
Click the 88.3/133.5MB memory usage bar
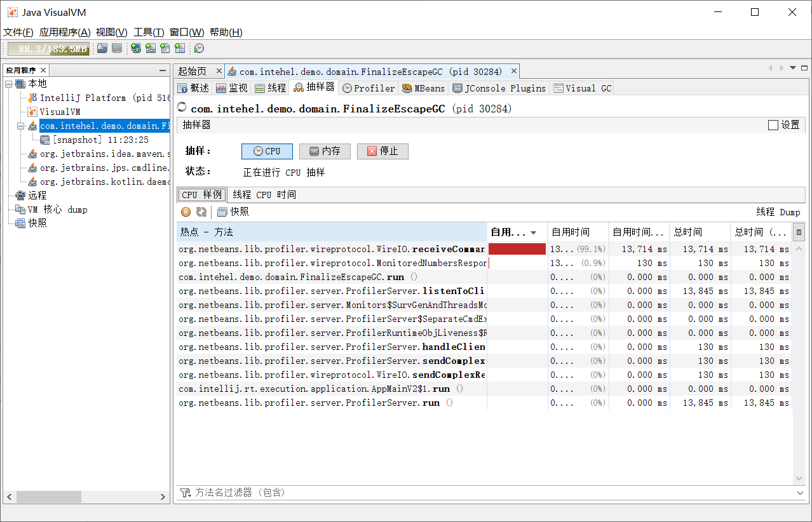pos(48,49)
